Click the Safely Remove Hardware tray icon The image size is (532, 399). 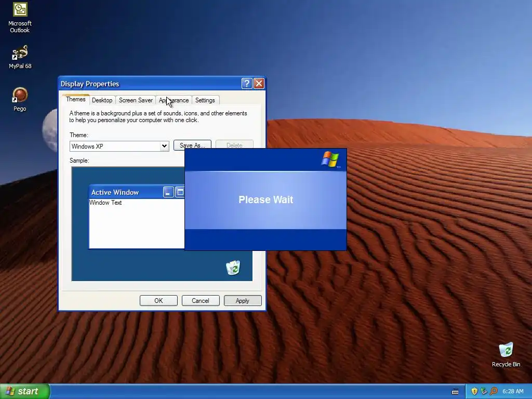click(x=484, y=391)
